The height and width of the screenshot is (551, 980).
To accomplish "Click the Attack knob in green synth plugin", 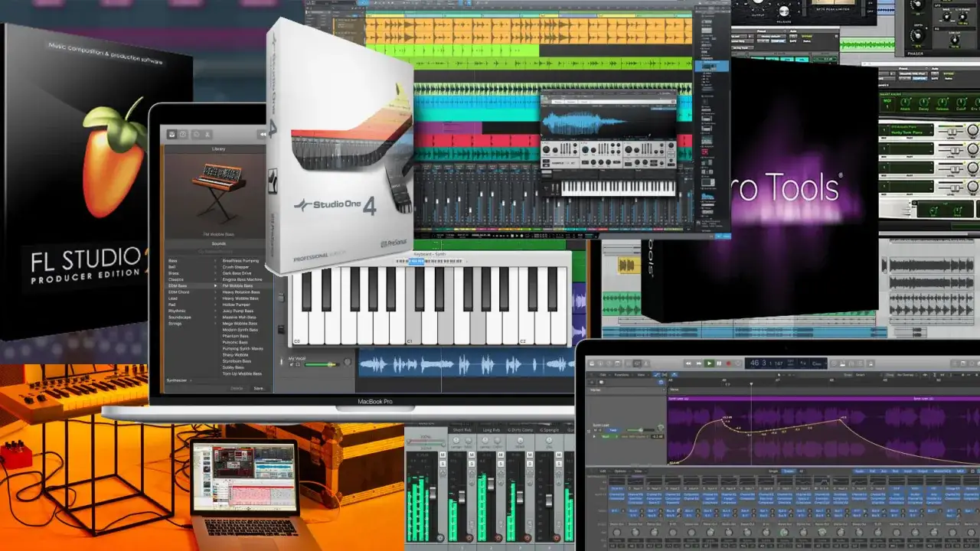I will point(905,103).
